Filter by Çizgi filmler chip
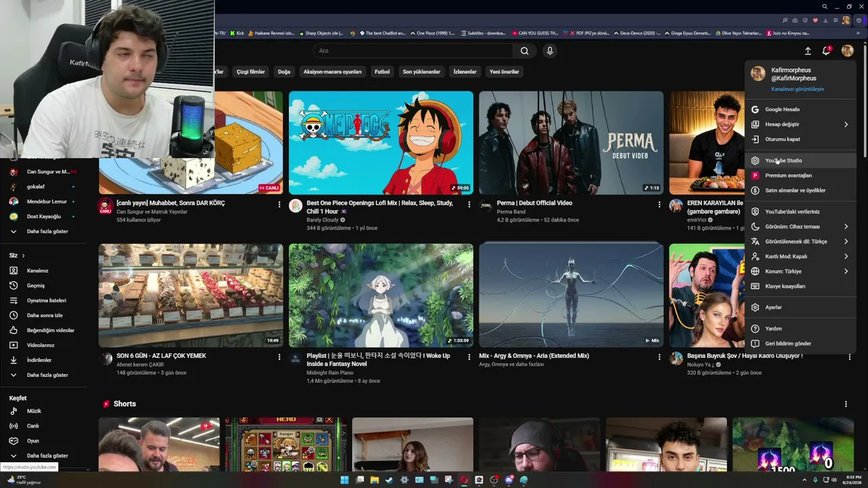Image resolution: width=868 pixels, height=488 pixels. click(251, 72)
